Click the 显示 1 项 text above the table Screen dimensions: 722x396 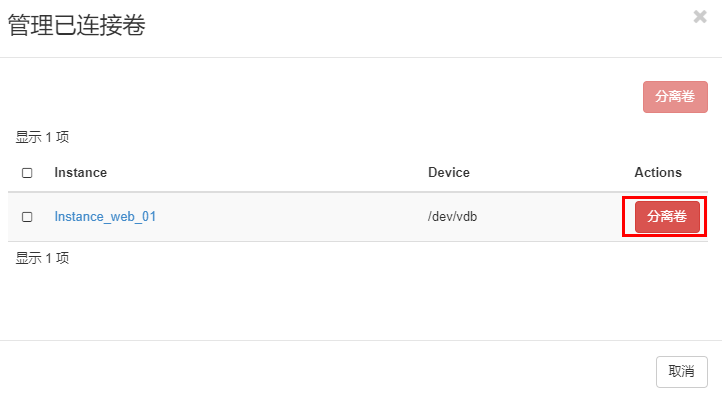pos(42,137)
